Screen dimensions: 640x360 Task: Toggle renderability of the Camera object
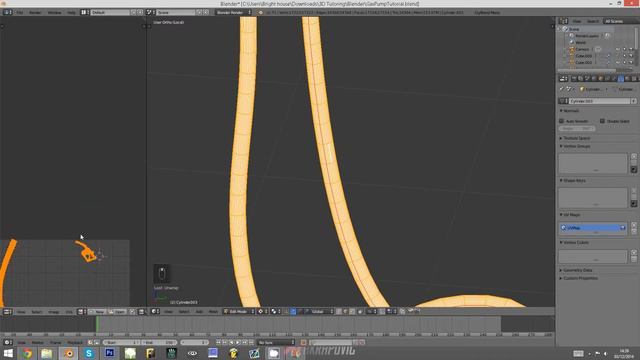[631, 49]
